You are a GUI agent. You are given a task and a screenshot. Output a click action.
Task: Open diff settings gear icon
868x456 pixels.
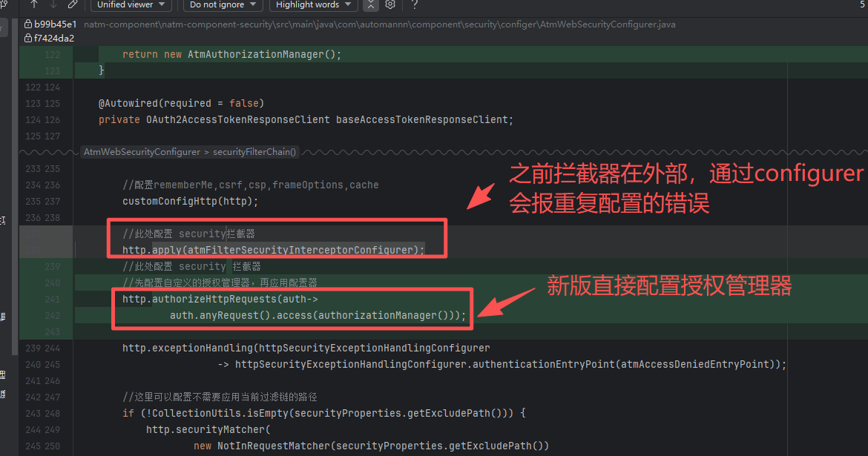pyautogui.click(x=389, y=4)
